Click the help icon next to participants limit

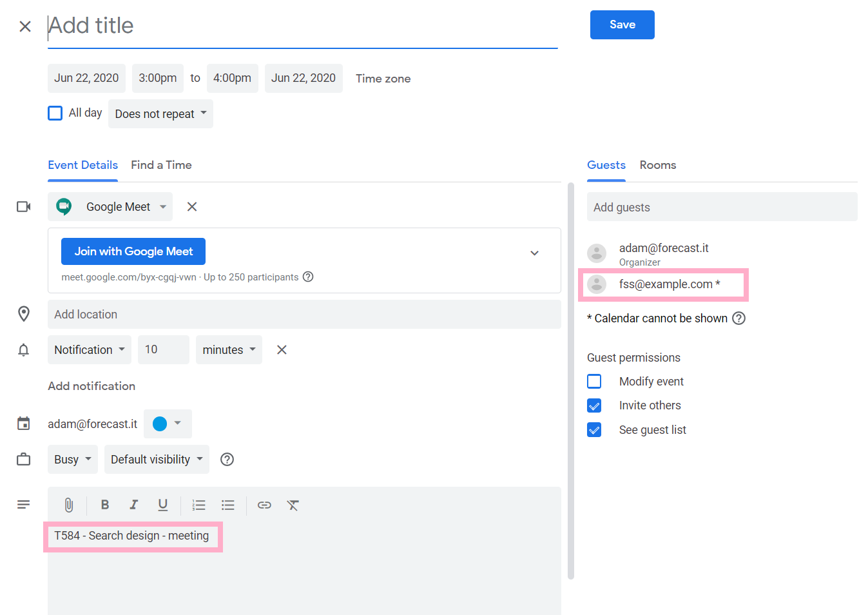click(308, 277)
